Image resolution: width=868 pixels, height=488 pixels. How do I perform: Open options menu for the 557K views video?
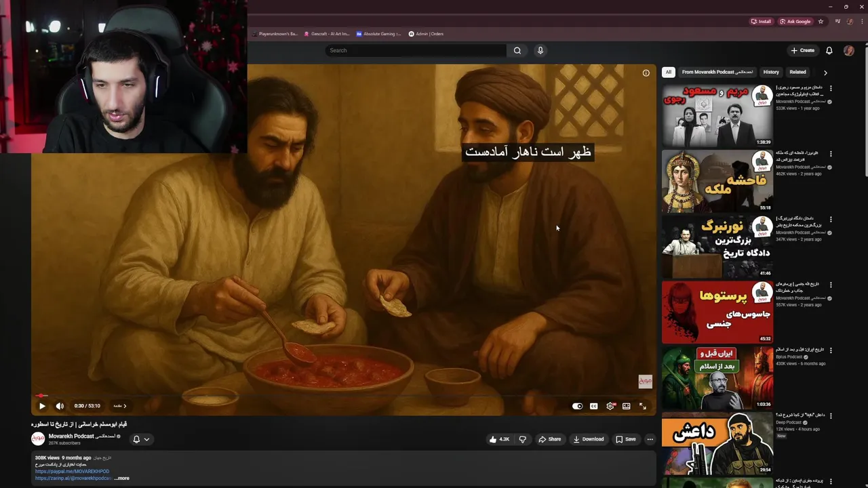831,285
